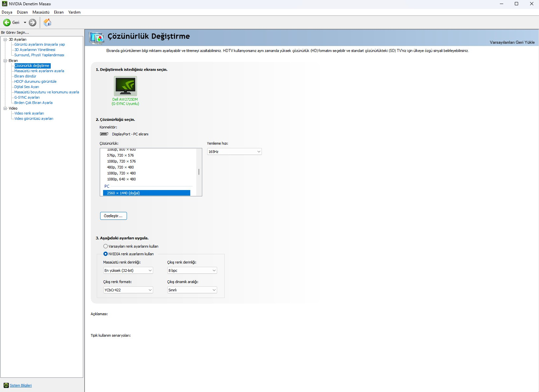The image size is (539, 392).
Task: Open HDCP durumunu görüntüle
Action: 35,81
